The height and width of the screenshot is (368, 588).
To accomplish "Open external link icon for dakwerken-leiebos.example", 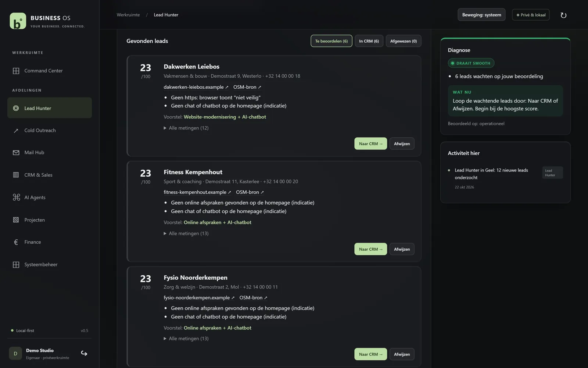I will [x=227, y=87].
